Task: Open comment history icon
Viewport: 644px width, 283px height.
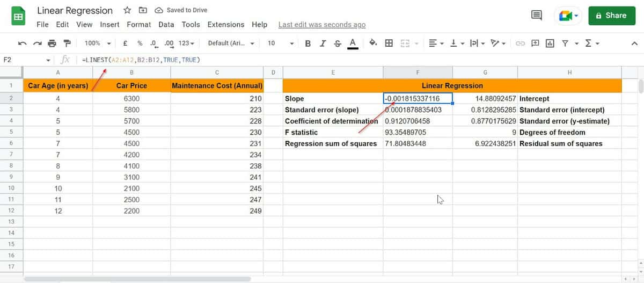Action: point(537,16)
